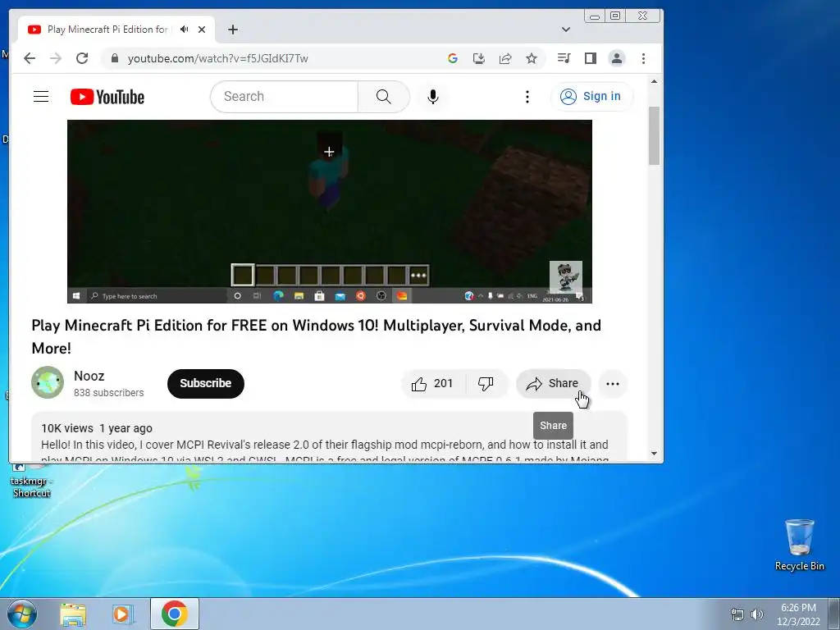Like the video with thumbs up
This screenshot has width=840, height=630.
point(433,384)
